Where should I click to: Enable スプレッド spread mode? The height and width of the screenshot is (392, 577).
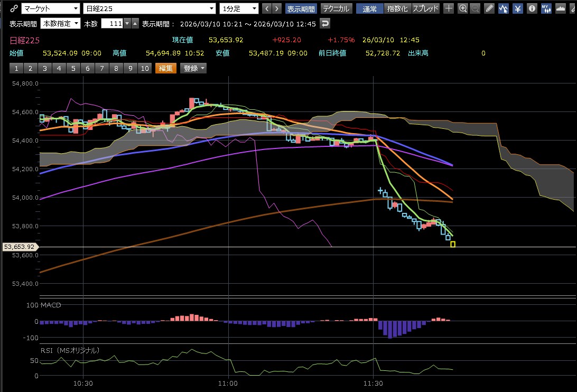tap(425, 8)
